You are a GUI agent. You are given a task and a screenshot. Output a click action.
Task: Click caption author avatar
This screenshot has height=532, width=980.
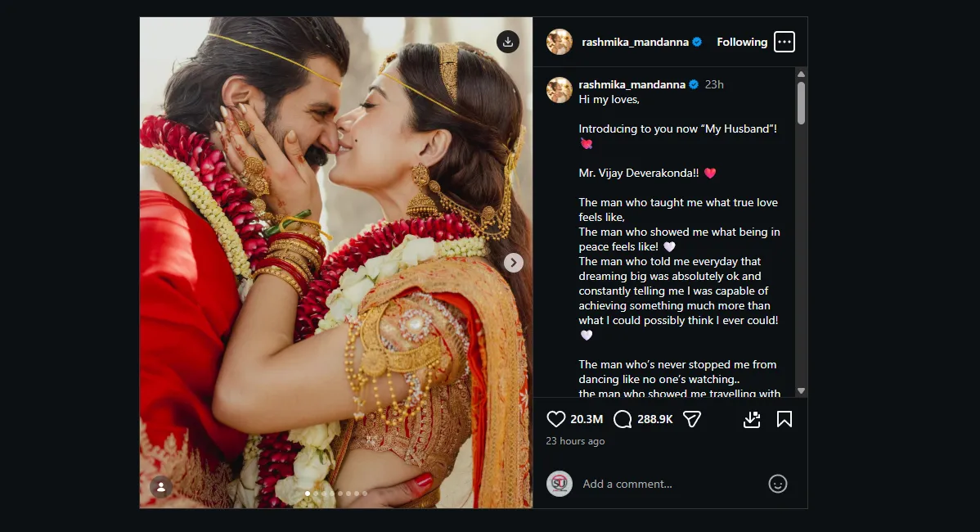tap(560, 90)
